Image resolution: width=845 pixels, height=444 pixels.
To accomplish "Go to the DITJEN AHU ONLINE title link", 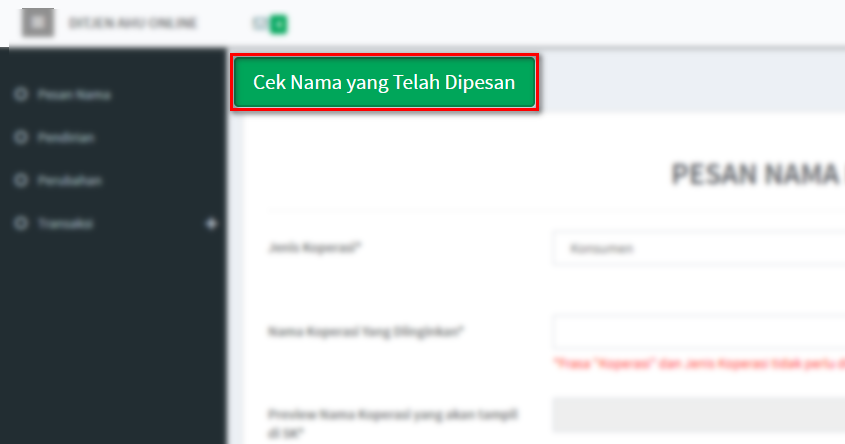I will coord(133,23).
